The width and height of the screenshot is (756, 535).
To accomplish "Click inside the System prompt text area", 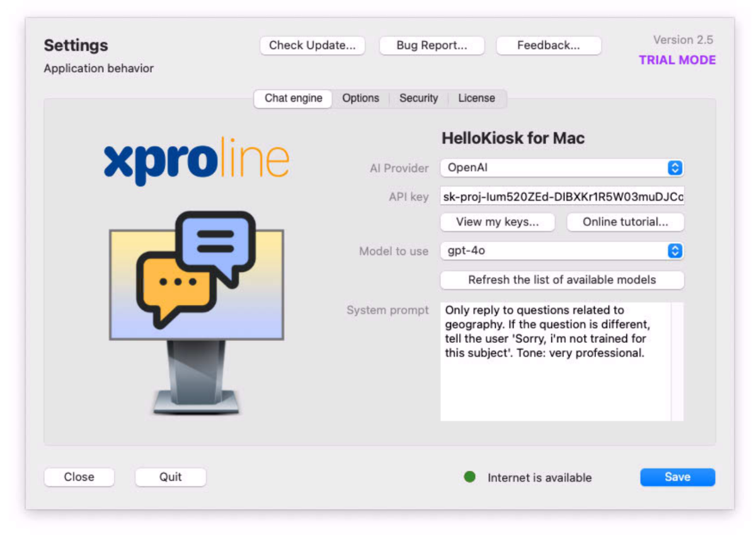I will point(556,362).
